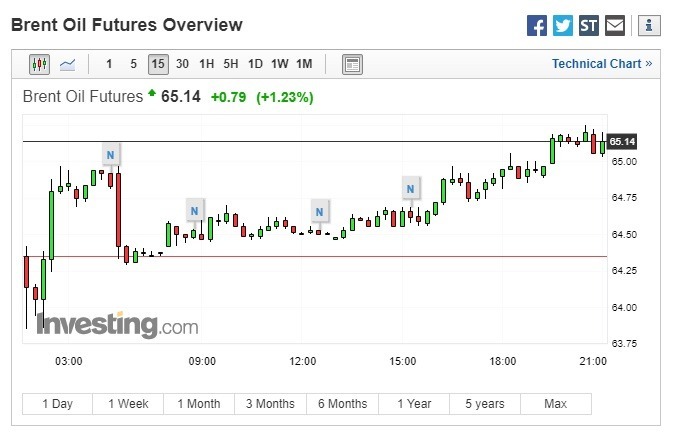Image resolution: width=680 pixels, height=443 pixels.
Task: Click the (+1.23%) percent change
Action: [x=284, y=97]
